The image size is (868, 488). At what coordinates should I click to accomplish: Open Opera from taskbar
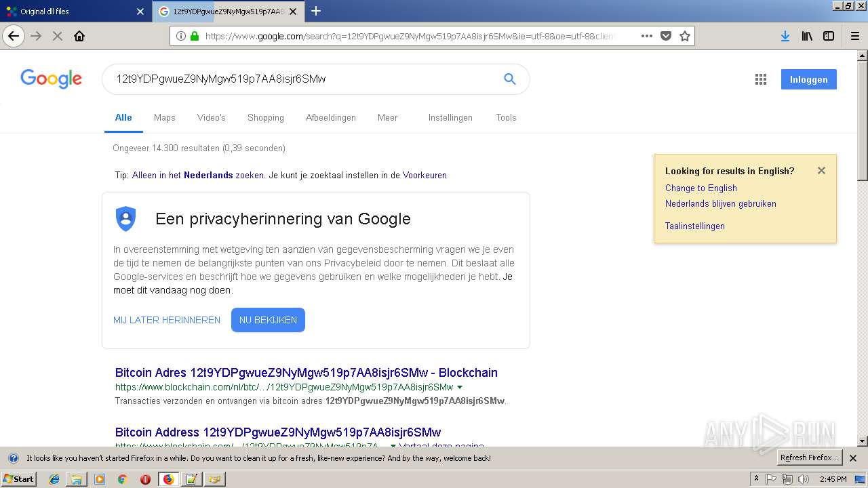click(145, 479)
